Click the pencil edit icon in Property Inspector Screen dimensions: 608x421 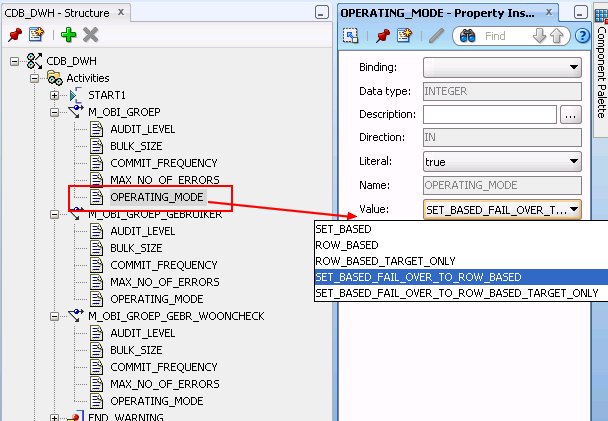[x=436, y=36]
